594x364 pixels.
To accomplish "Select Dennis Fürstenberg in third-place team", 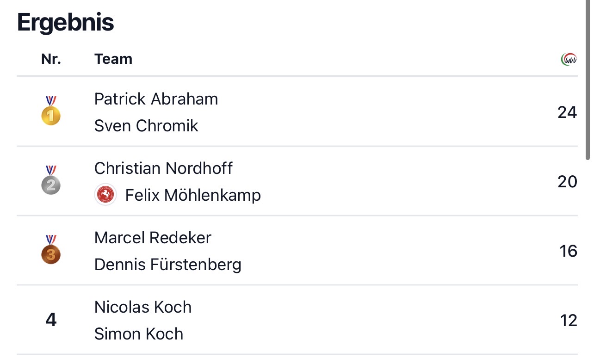I will click(x=167, y=265).
